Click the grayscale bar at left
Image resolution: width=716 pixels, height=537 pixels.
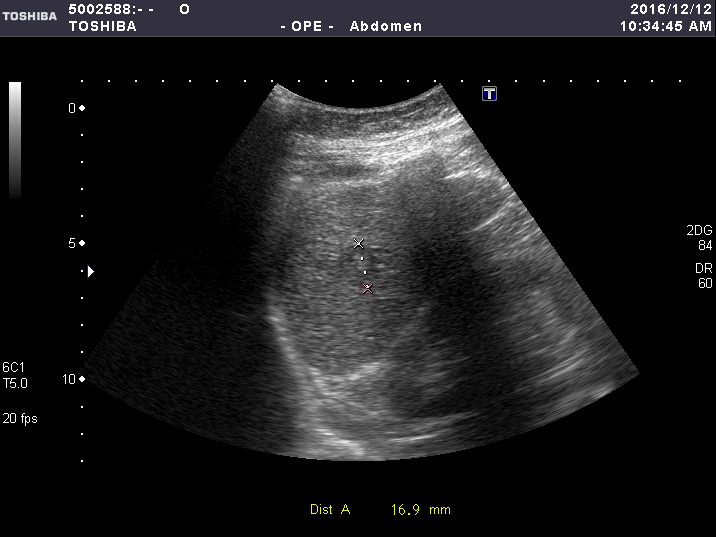15,140
